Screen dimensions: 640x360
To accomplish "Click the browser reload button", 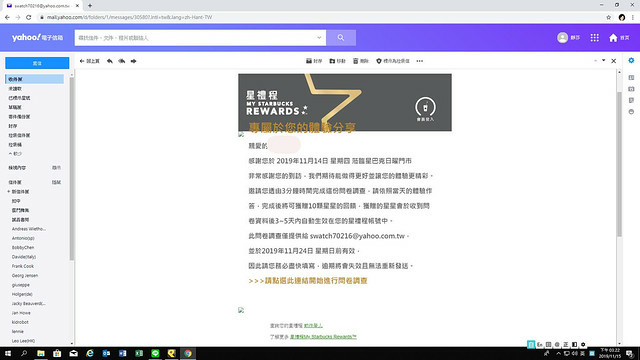I will [29, 17].
